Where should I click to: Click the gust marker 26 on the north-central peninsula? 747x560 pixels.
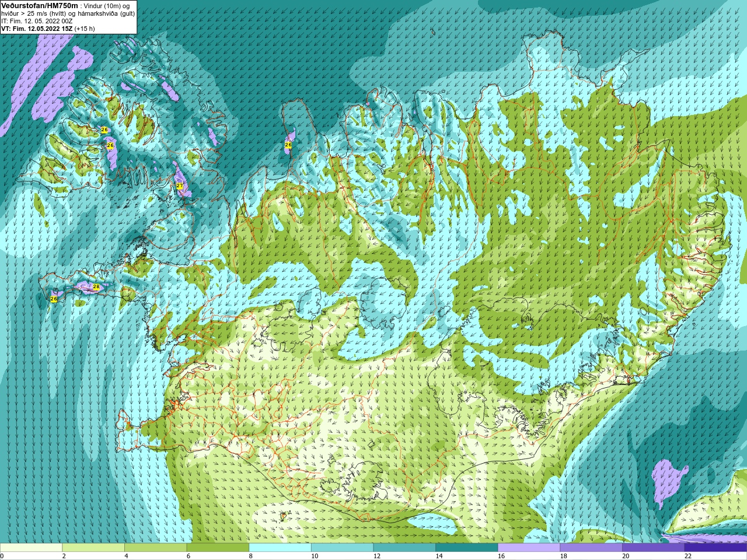click(x=288, y=144)
